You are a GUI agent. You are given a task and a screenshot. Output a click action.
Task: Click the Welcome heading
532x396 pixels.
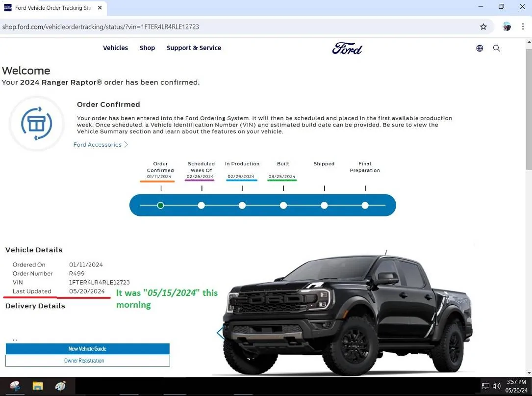[x=26, y=71]
